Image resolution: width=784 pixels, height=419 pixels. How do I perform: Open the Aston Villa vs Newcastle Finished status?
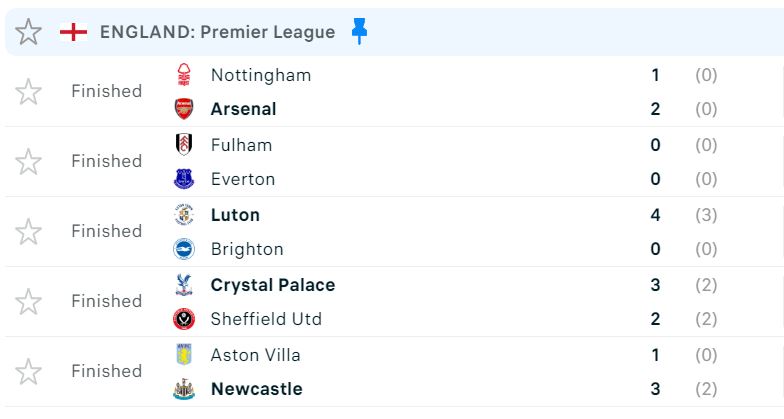[106, 371]
